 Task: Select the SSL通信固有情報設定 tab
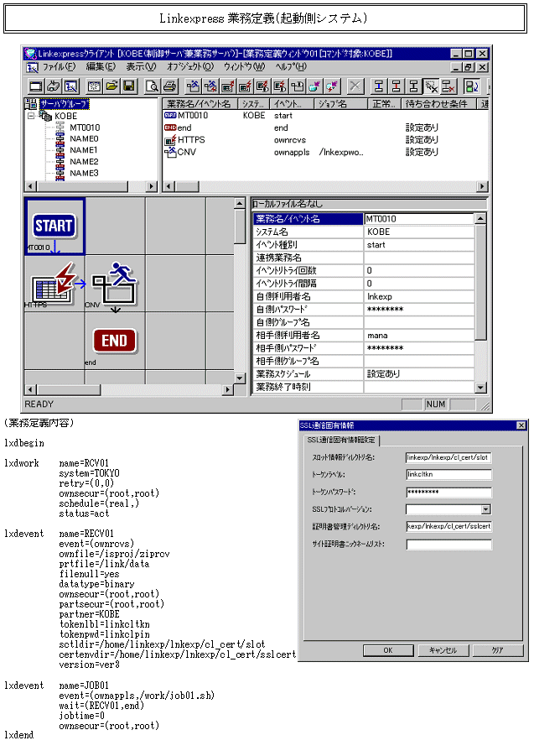coord(341,440)
